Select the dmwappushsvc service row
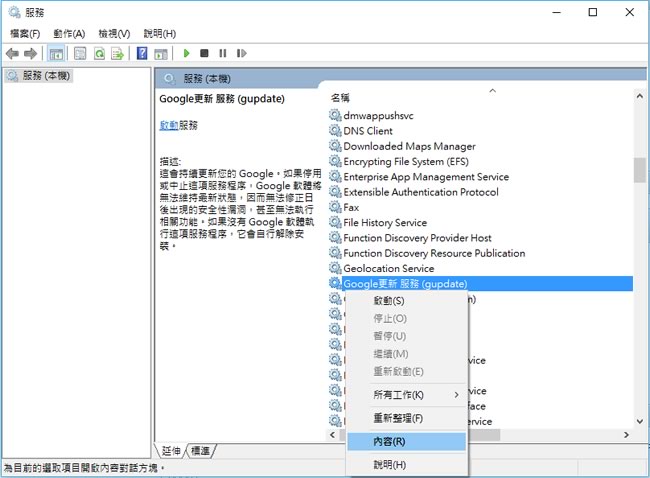This screenshot has width=650, height=478. click(481, 115)
